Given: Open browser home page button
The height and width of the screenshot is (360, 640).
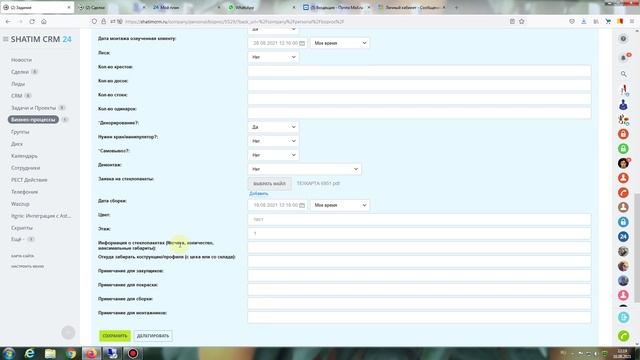Looking at the screenshot, I should (x=44, y=21).
